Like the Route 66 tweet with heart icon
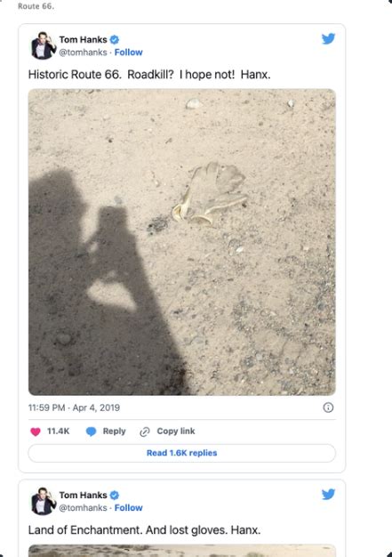 click(x=36, y=432)
